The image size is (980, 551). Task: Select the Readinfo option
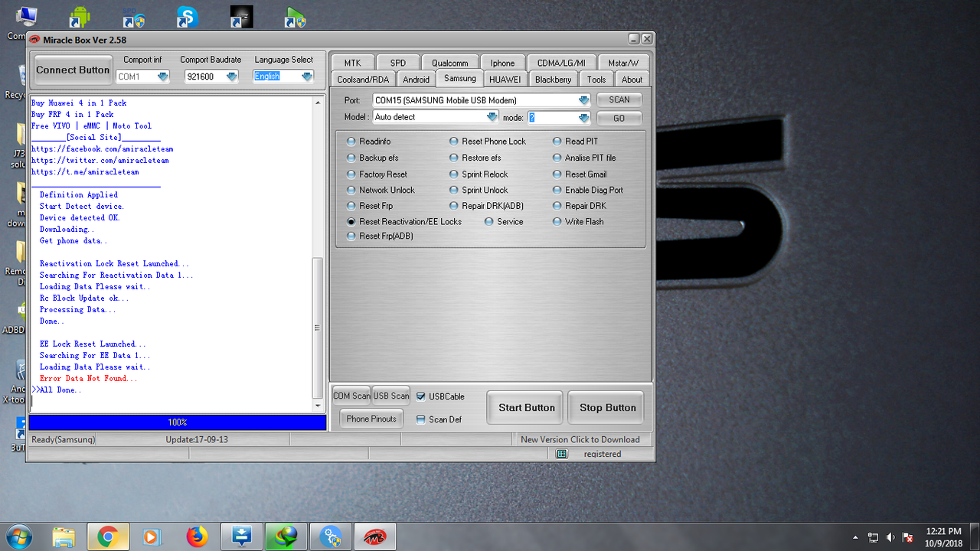coord(351,142)
